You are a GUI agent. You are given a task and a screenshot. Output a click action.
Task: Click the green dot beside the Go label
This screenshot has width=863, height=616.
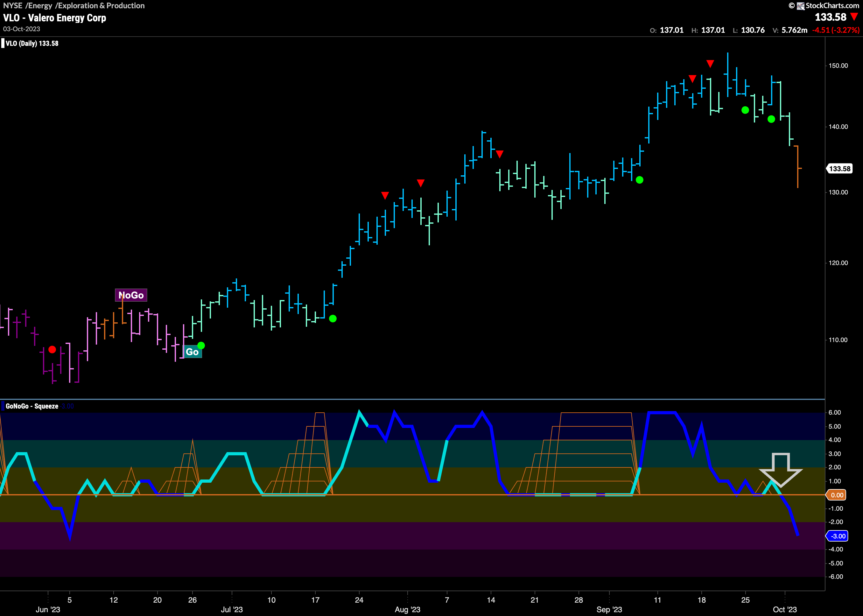(201, 346)
